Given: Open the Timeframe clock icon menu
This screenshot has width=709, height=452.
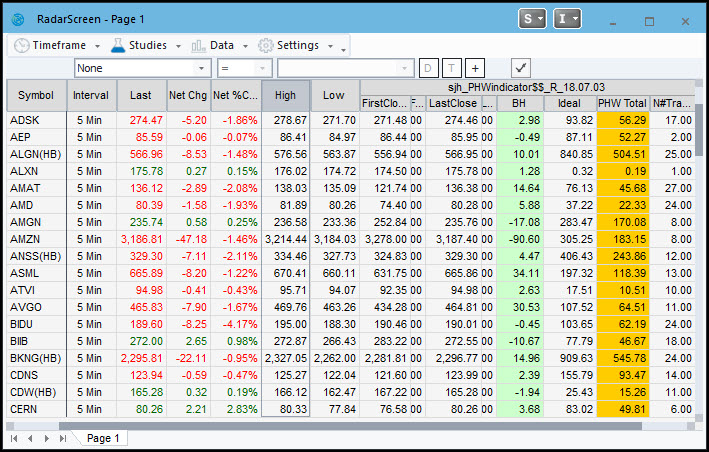Looking at the screenshot, I should (x=21, y=45).
